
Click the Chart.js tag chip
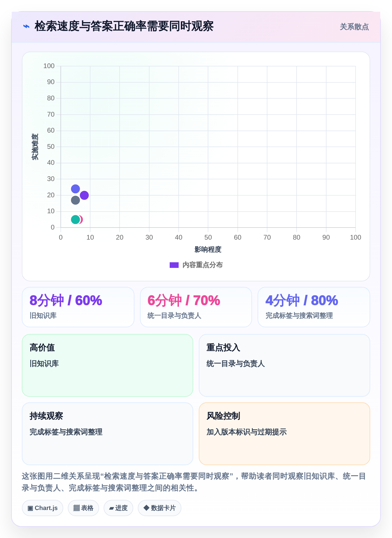43,508
